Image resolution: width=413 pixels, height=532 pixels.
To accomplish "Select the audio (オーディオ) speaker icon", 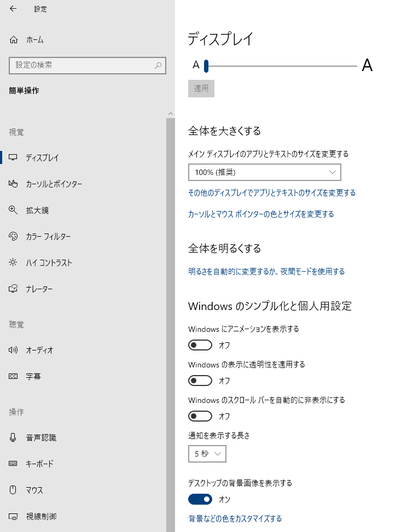I will point(14,350).
